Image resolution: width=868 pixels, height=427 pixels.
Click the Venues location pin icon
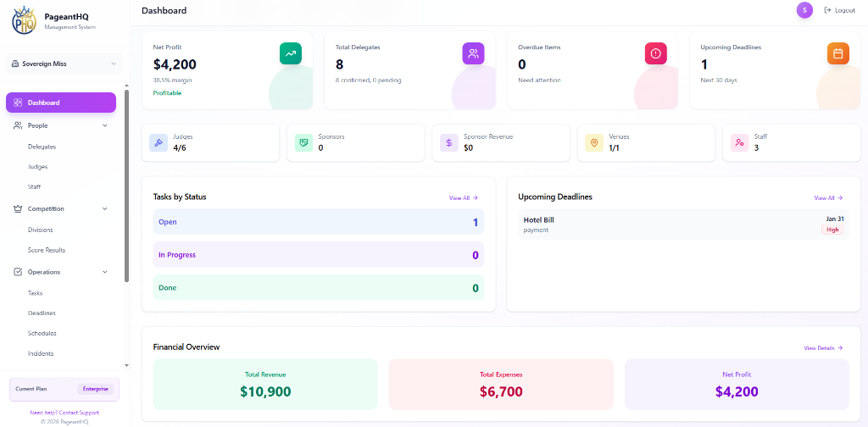point(594,142)
